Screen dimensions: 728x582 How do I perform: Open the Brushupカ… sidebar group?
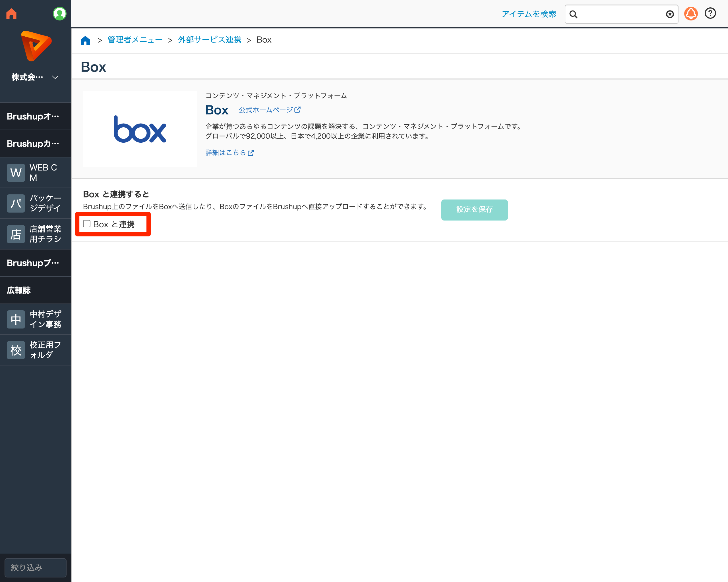pyautogui.click(x=36, y=144)
